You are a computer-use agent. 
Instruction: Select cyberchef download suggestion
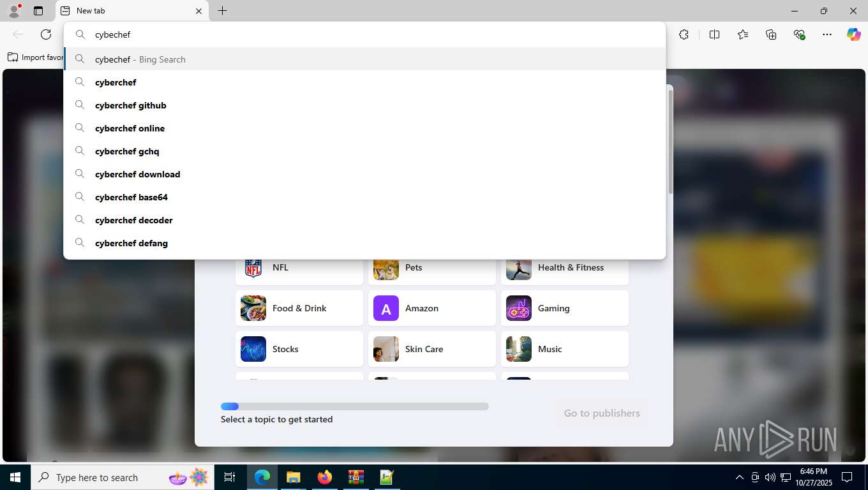[x=364, y=174]
